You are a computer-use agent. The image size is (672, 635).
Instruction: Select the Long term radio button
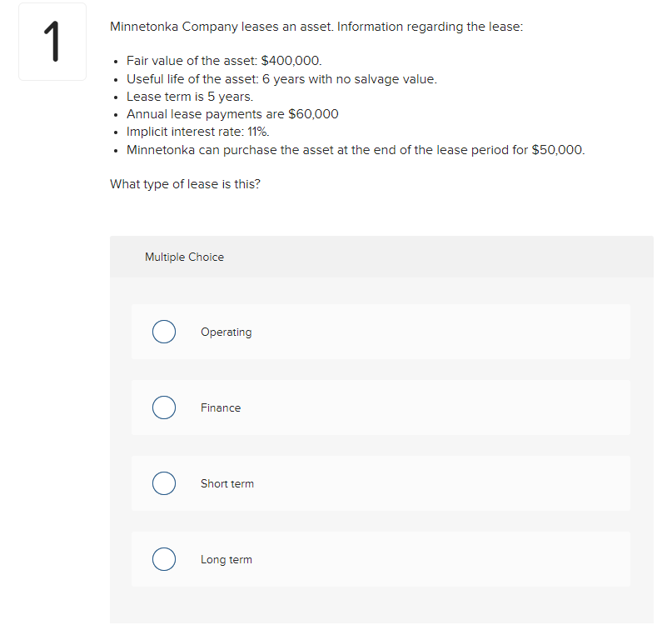click(x=164, y=559)
